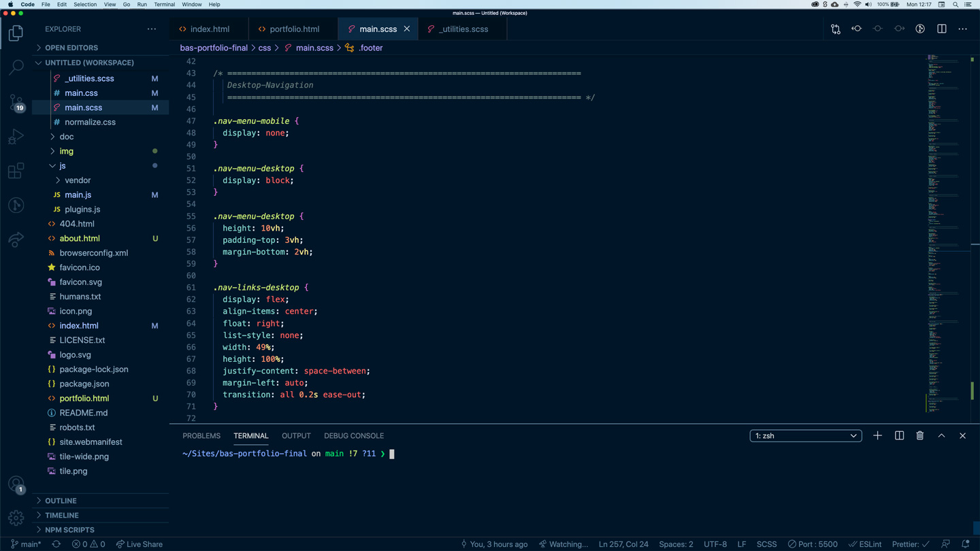Viewport: 980px width, 551px height.
Task: Open the Timeline view toolbar icon
Action: pyautogui.click(x=920, y=29)
